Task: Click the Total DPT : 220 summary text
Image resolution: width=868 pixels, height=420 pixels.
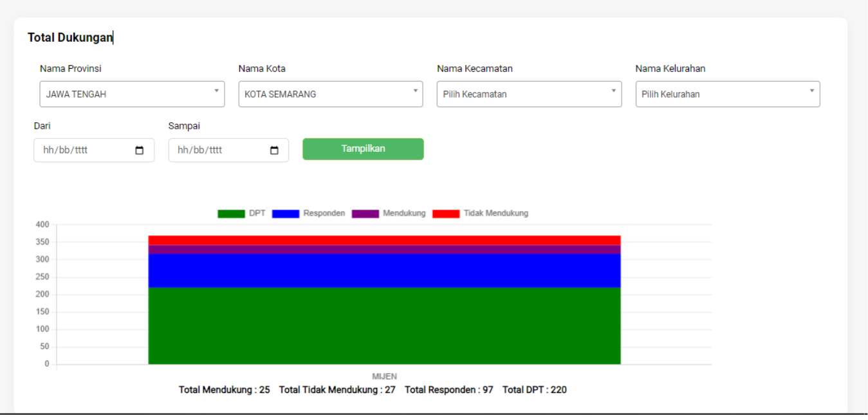Action: tap(534, 390)
